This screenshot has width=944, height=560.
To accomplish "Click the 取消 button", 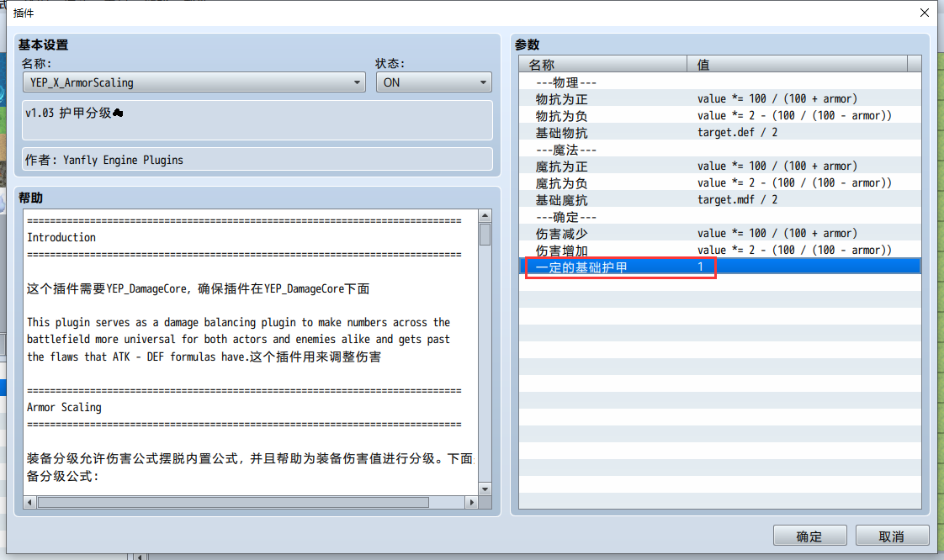I will pyautogui.click(x=892, y=536).
